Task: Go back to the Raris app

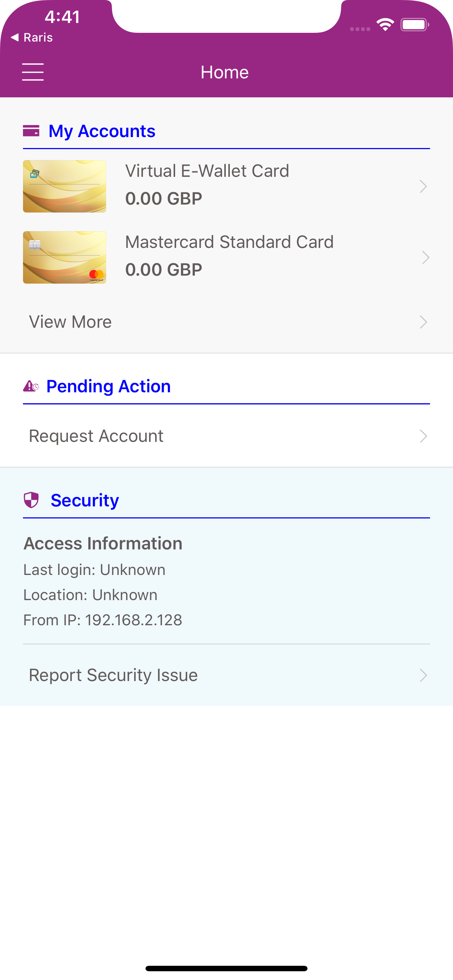Action: [32, 37]
